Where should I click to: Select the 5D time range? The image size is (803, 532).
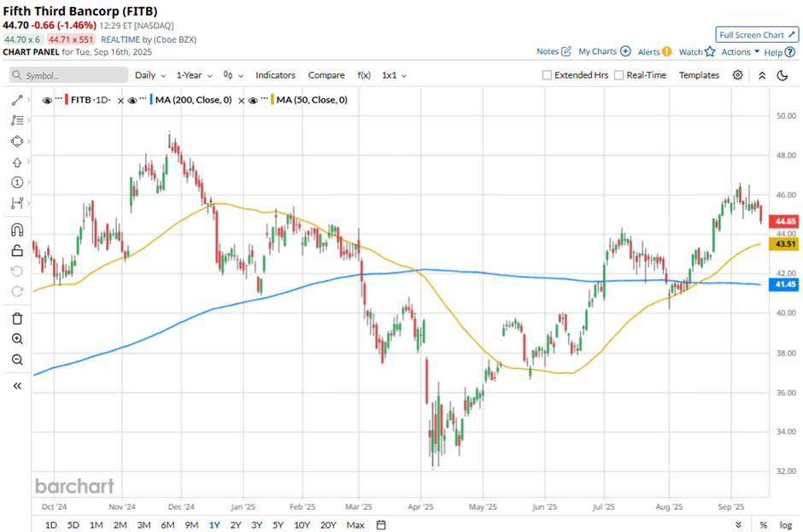pos(73,525)
